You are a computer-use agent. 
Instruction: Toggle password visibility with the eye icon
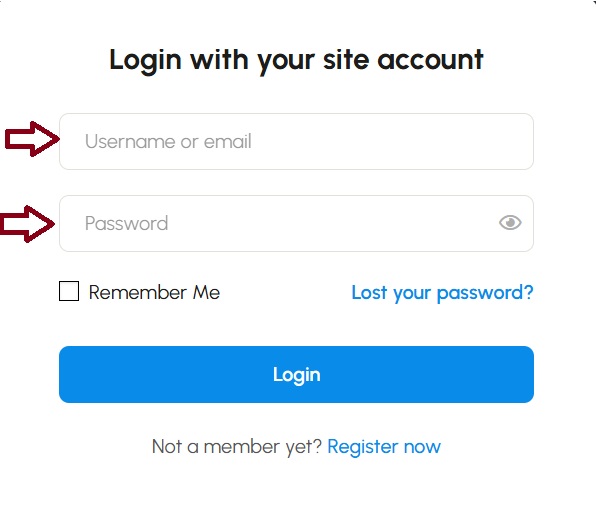(510, 223)
